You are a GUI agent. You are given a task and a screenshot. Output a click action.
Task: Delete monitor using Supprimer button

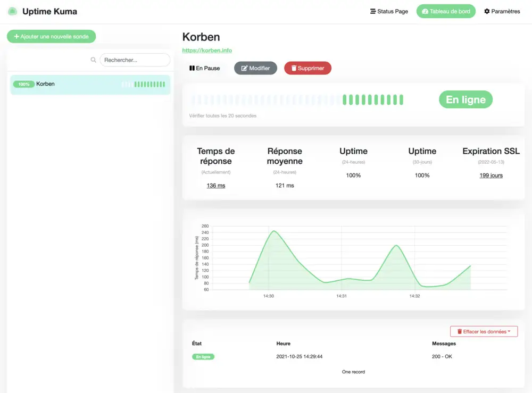point(307,68)
